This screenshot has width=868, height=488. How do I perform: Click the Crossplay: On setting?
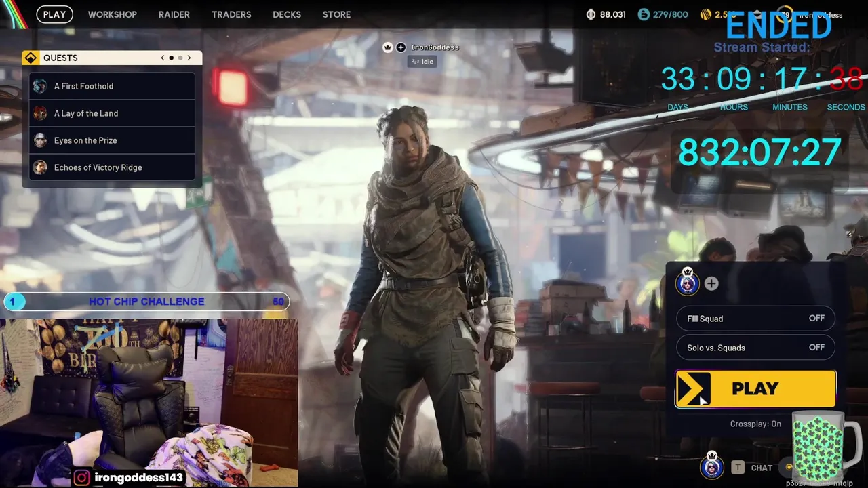(x=755, y=424)
